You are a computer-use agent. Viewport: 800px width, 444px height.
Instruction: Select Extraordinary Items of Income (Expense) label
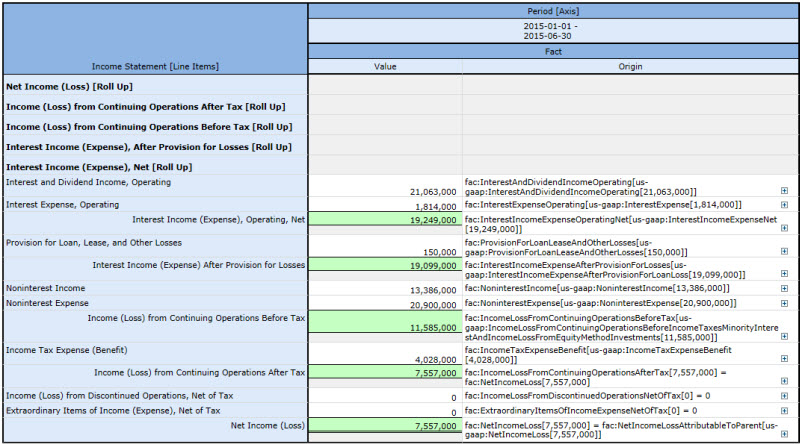[113, 410]
